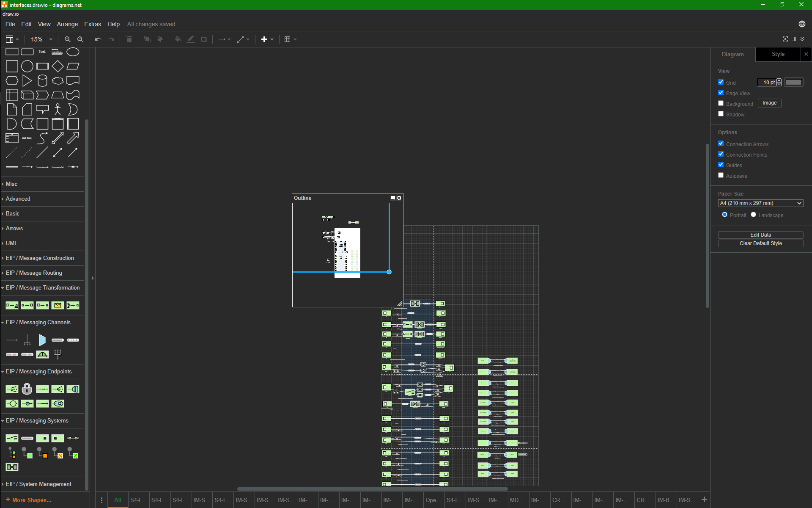Click the Line Color pencil icon

pyautogui.click(x=191, y=39)
